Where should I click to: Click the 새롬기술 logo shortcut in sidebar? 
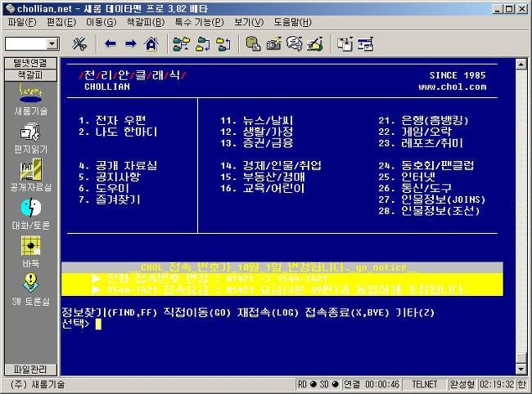tap(30, 98)
